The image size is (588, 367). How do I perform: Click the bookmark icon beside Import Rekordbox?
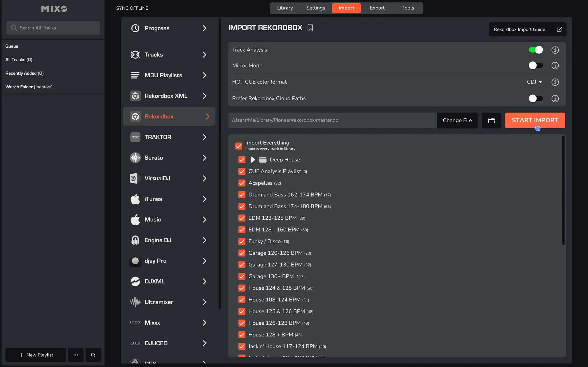click(310, 28)
